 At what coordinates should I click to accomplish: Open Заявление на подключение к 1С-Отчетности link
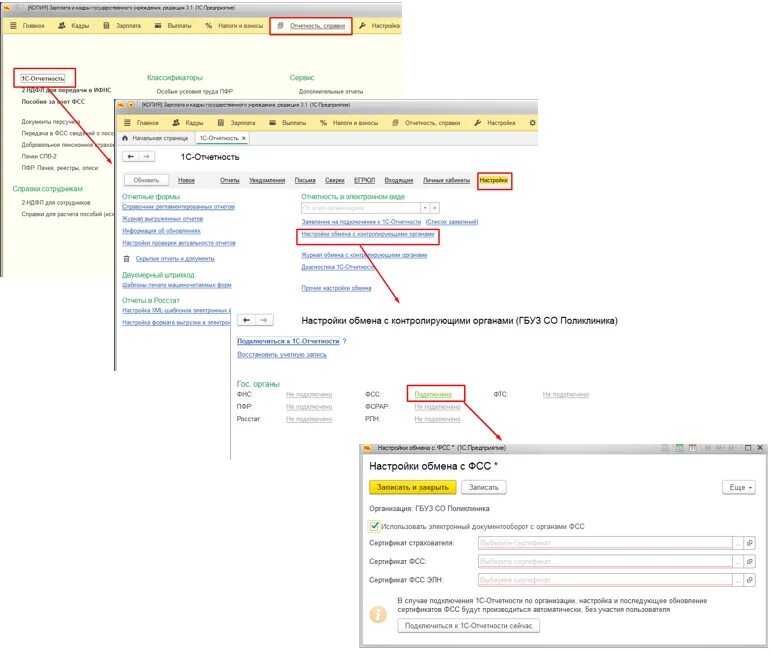361,222
